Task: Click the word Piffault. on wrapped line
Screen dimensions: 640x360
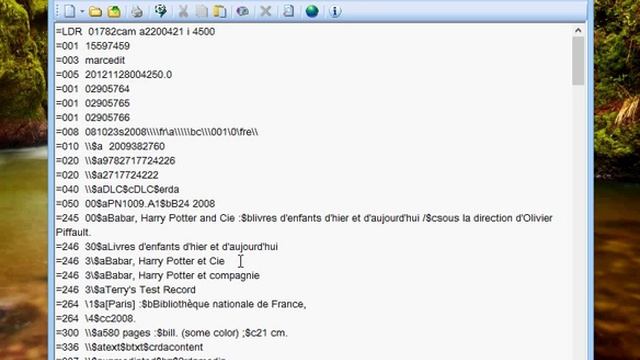Action: pyautogui.click(x=73, y=232)
